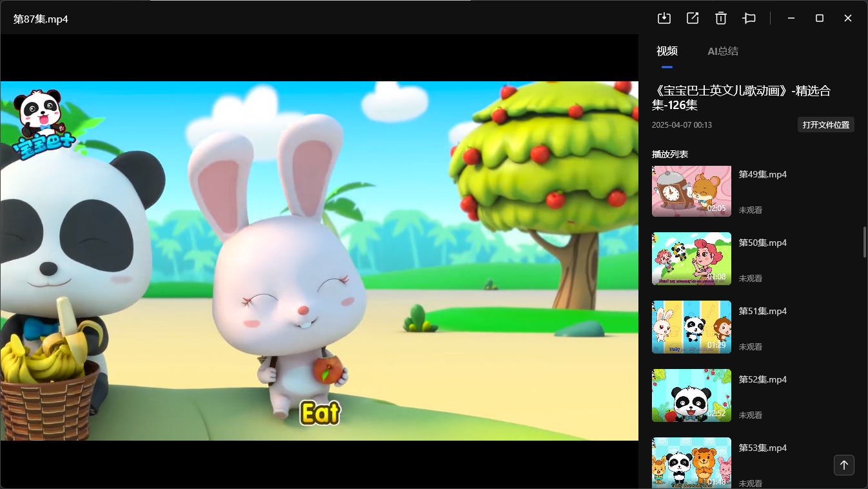Click the 打开文件位置 button

pyautogui.click(x=826, y=125)
